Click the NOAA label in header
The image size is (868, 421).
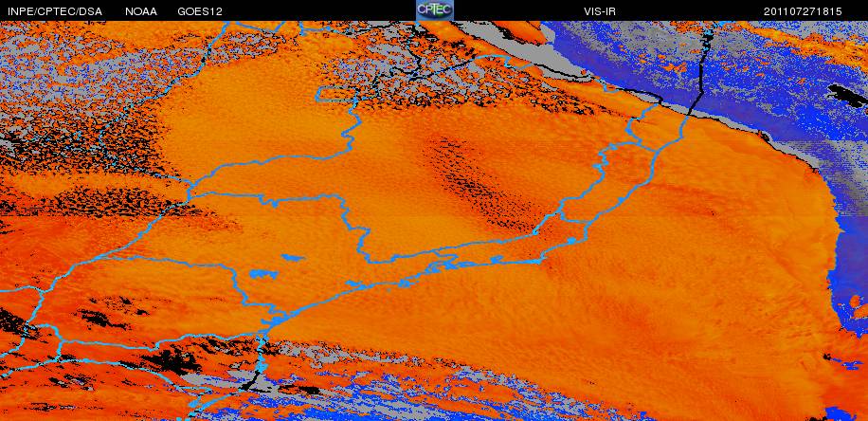coord(140,11)
